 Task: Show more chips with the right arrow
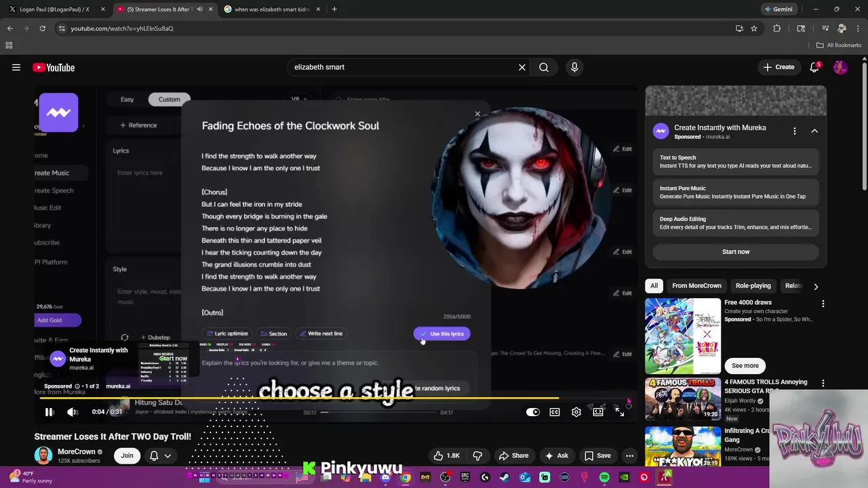coord(816,286)
